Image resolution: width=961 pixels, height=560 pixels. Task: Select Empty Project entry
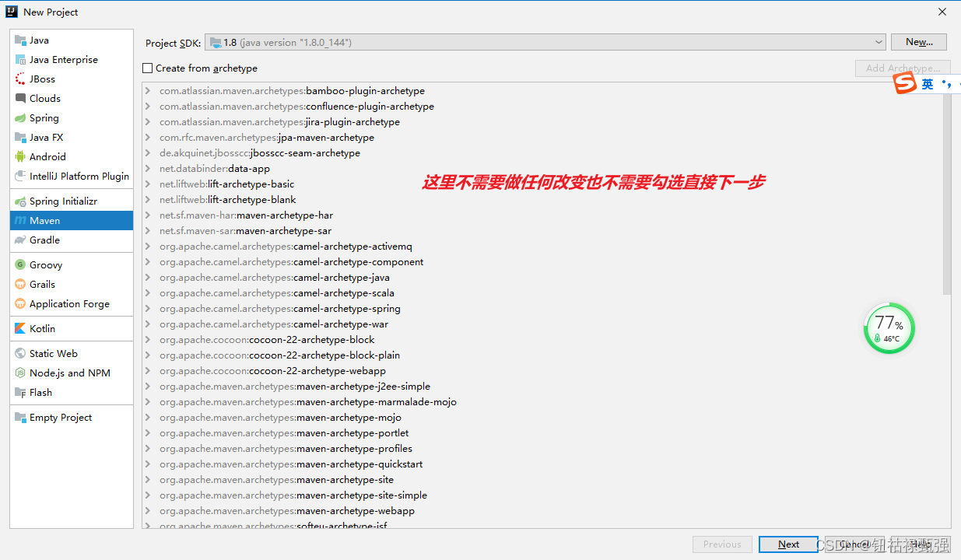72,418
